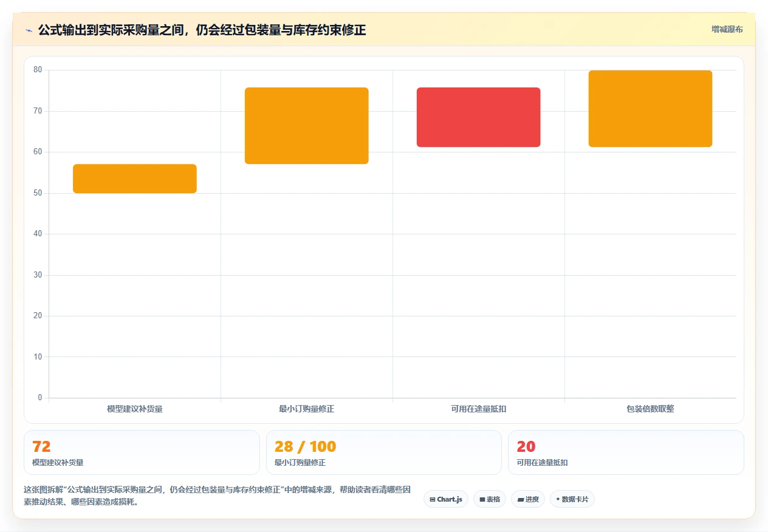Click the 进度 tag chip
The image size is (768, 532).
[528, 499]
